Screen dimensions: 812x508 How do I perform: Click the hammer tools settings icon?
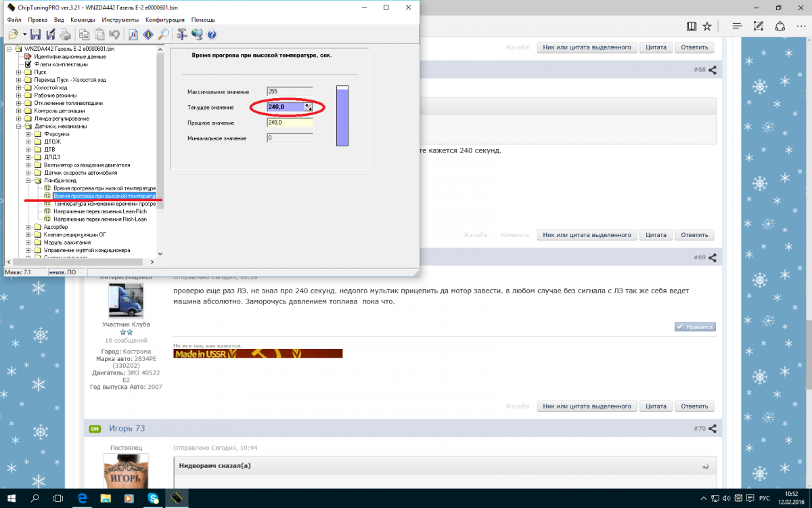point(182,35)
